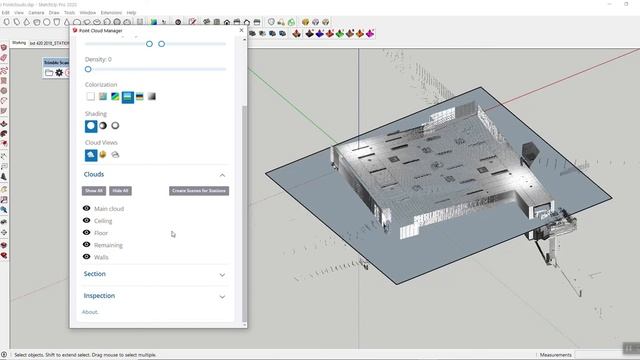Open the Extensions menu

(x=111, y=13)
